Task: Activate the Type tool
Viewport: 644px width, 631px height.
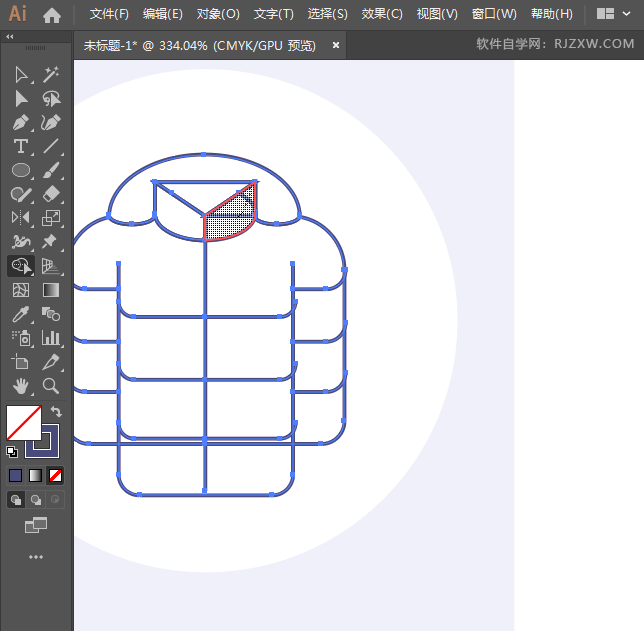Action: [x=21, y=147]
